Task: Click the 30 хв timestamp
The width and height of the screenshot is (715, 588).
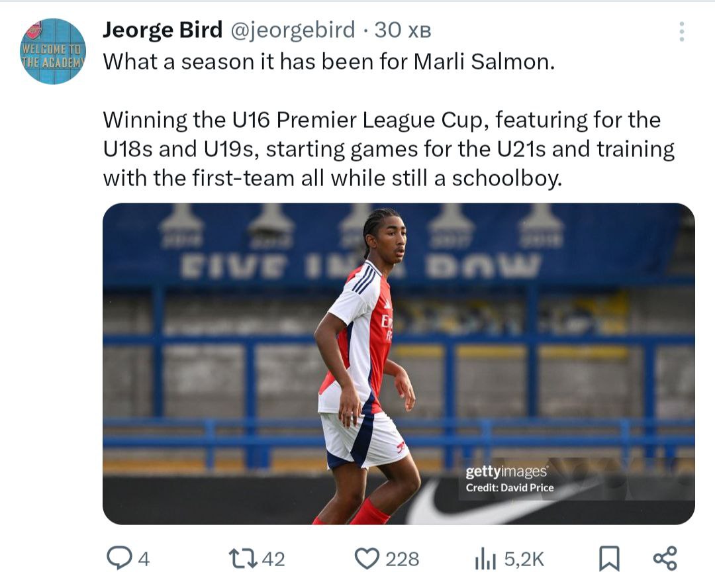Action: click(403, 30)
